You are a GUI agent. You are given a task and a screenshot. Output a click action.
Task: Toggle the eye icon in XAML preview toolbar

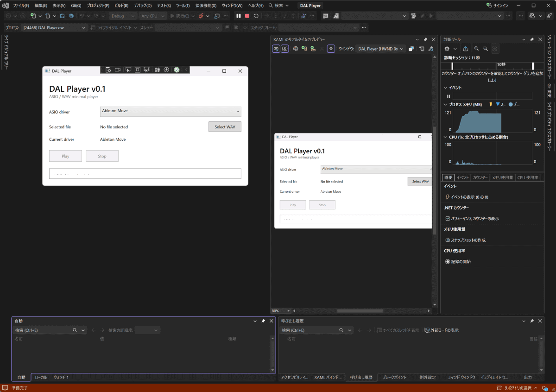331,49
